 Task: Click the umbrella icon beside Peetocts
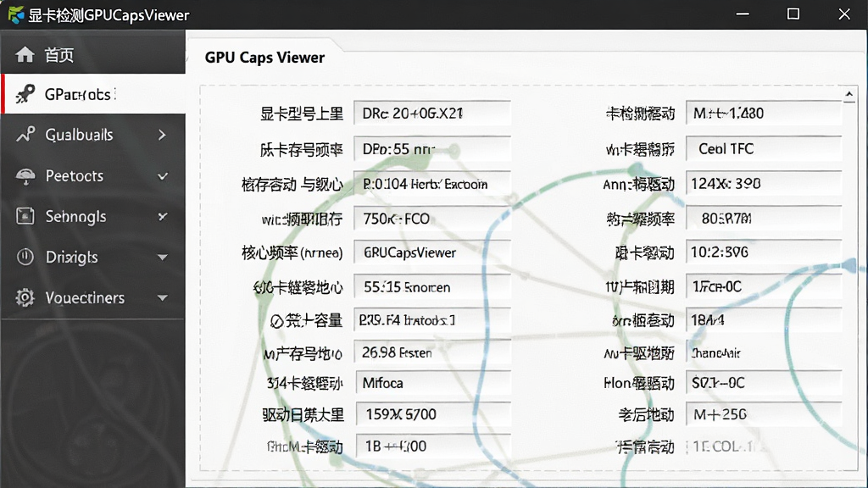pyautogui.click(x=25, y=176)
